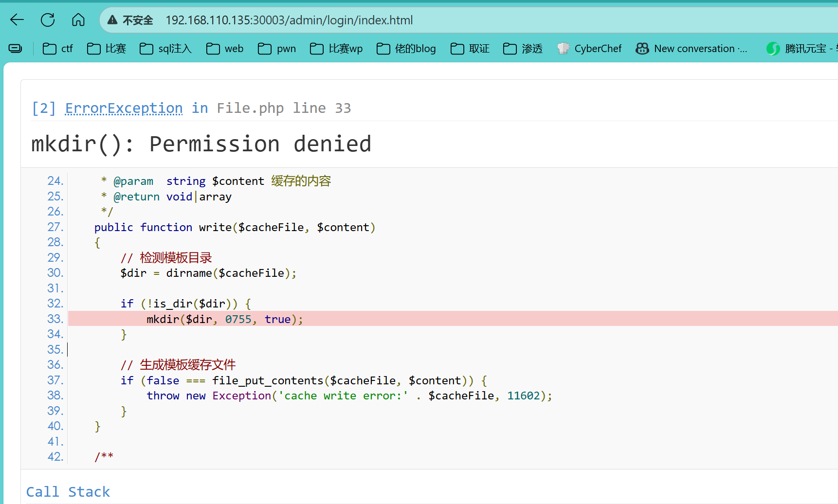Click the ErrorException link
Image resolution: width=838 pixels, height=504 pixels.
[124, 108]
